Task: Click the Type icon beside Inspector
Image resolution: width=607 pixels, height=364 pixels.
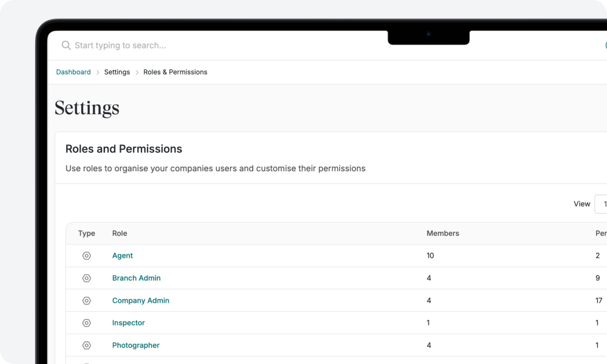Action: point(86,323)
